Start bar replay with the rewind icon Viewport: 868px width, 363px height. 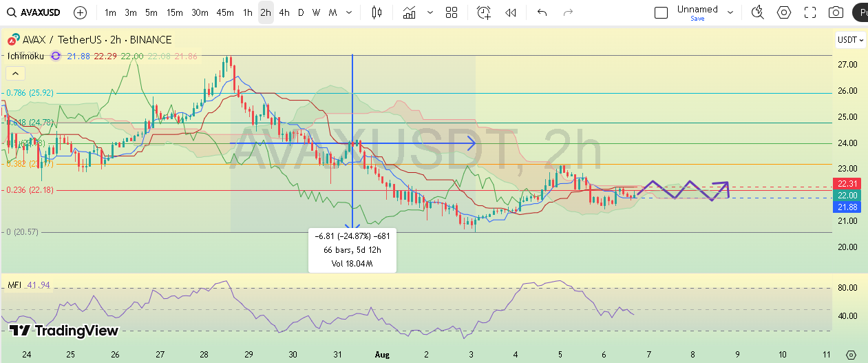pyautogui.click(x=510, y=12)
